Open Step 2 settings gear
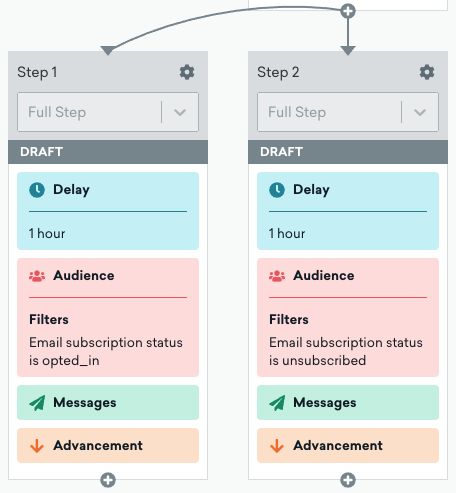This screenshot has width=456, height=493. pos(427,72)
